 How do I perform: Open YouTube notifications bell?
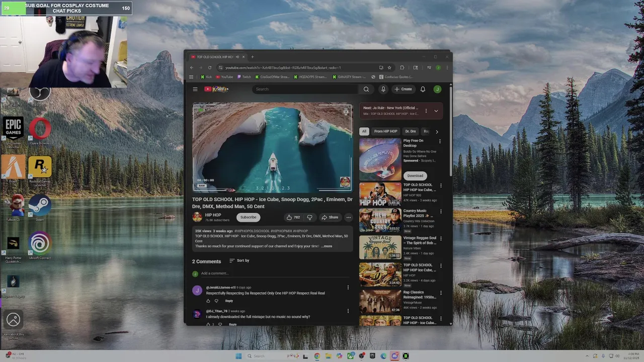click(x=423, y=89)
